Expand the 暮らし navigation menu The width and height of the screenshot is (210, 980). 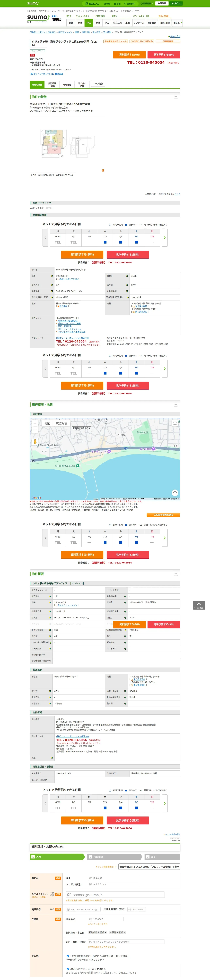pyautogui.click(x=177, y=23)
